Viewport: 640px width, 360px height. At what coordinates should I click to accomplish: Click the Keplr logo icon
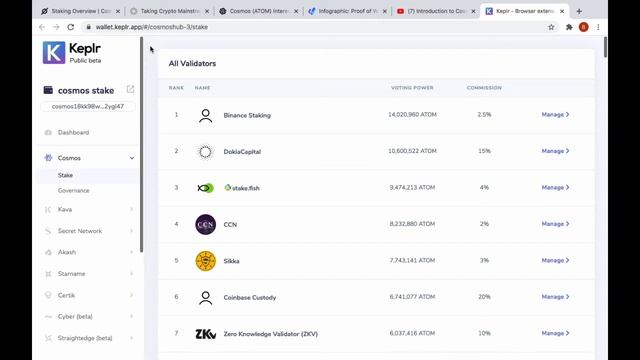click(54, 53)
